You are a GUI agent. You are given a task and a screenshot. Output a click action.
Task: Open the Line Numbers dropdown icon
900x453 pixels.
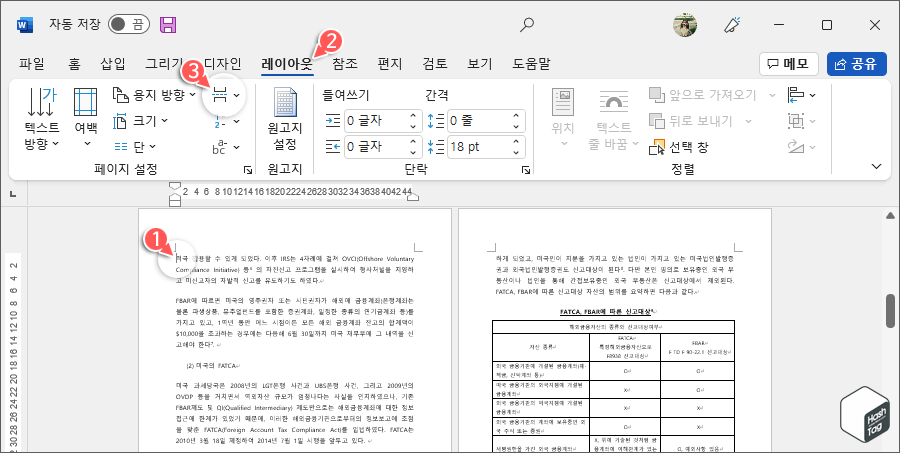click(226, 121)
